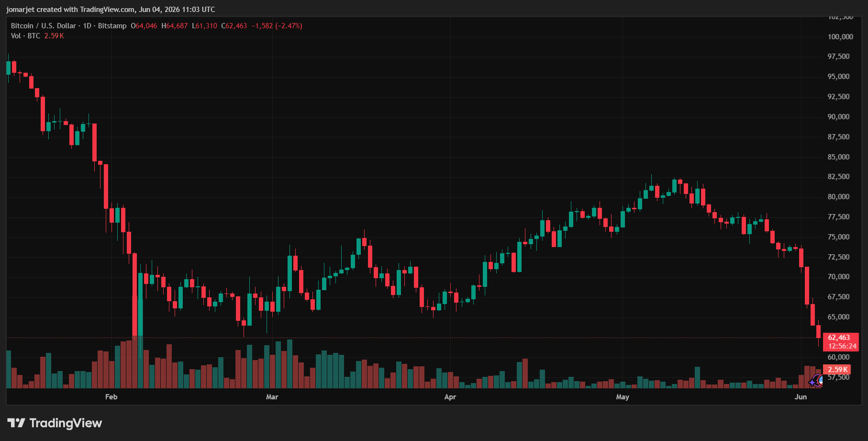Click the "57,500" price axis label
Image resolution: width=868 pixels, height=441 pixels.
(x=839, y=377)
